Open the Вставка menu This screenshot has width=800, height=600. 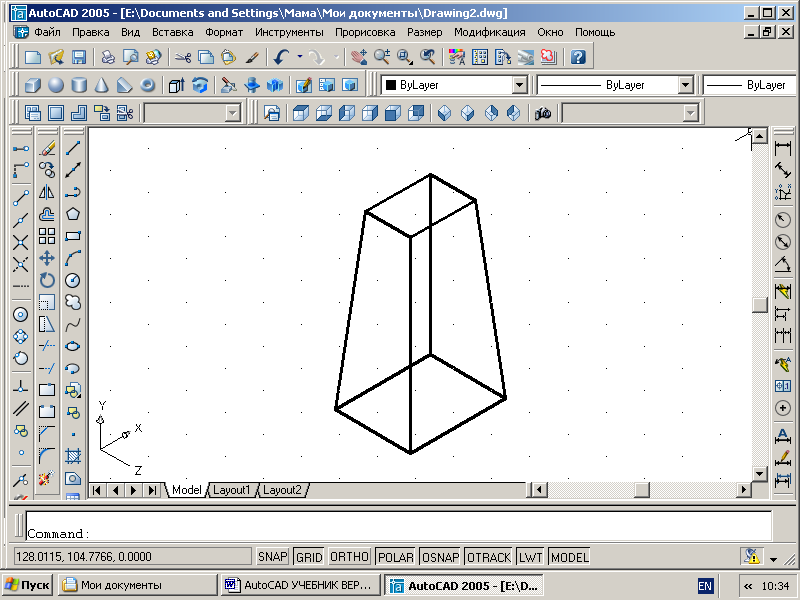coord(172,32)
